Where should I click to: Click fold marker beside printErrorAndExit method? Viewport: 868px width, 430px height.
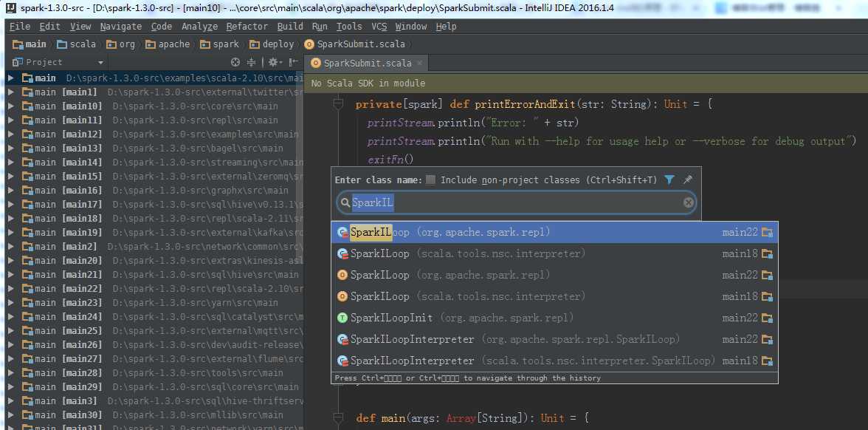click(338, 104)
